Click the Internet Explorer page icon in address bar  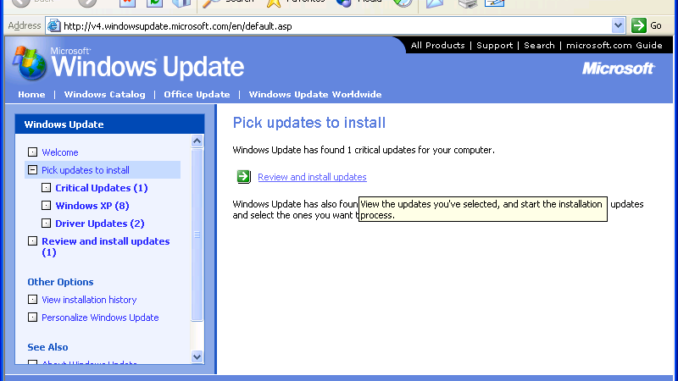[x=54, y=26]
